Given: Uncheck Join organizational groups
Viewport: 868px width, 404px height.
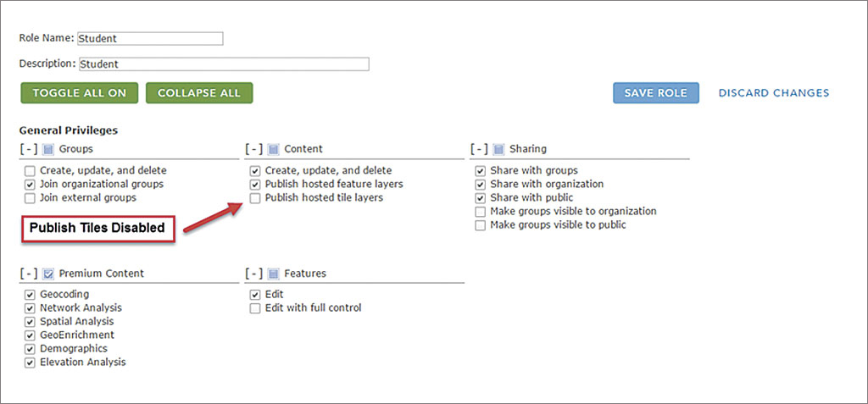Looking at the screenshot, I should click(x=30, y=185).
